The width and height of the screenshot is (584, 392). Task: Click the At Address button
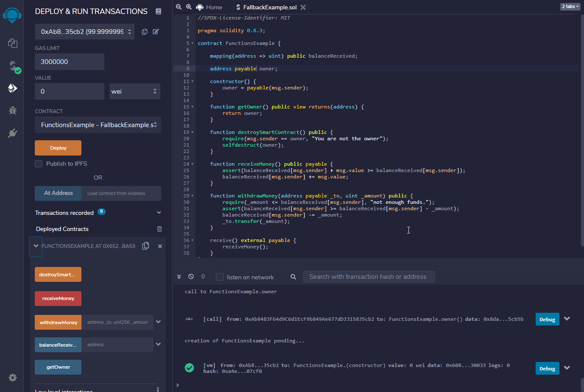coord(58,193)
